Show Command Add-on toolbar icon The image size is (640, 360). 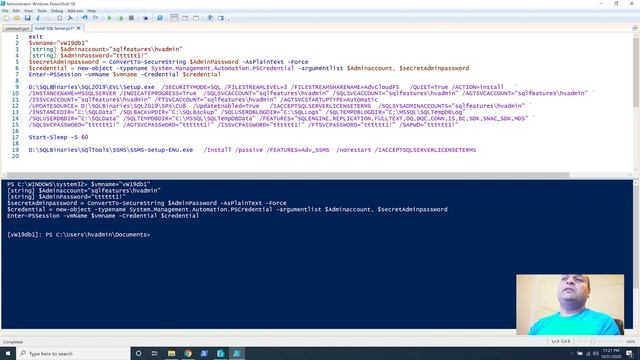click(x=221, y=18)
